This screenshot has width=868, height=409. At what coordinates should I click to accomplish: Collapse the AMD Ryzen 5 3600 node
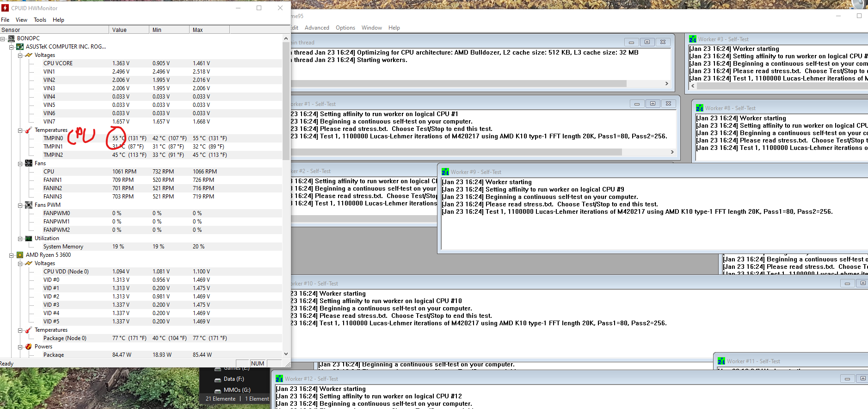[12, 255]
